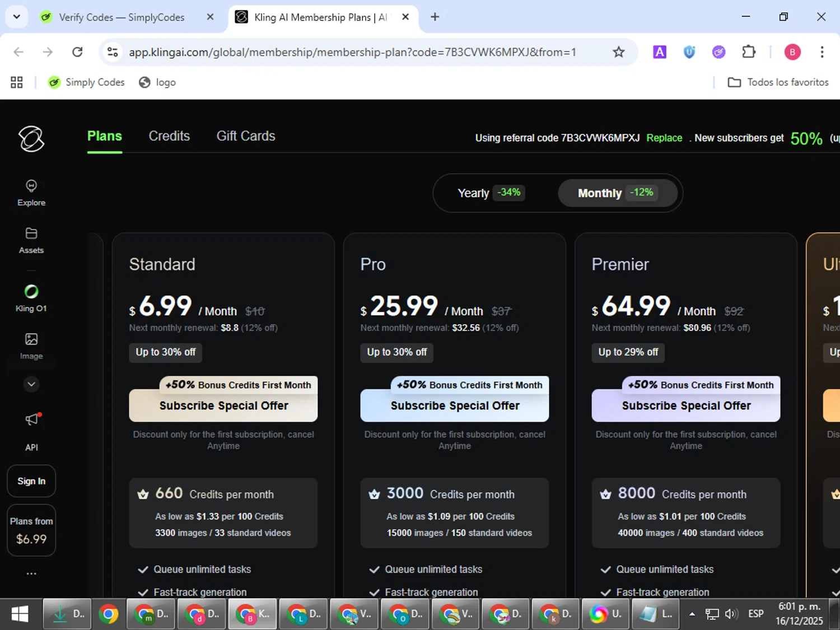Switch billing to Yearly -34%

pos(490,193)
